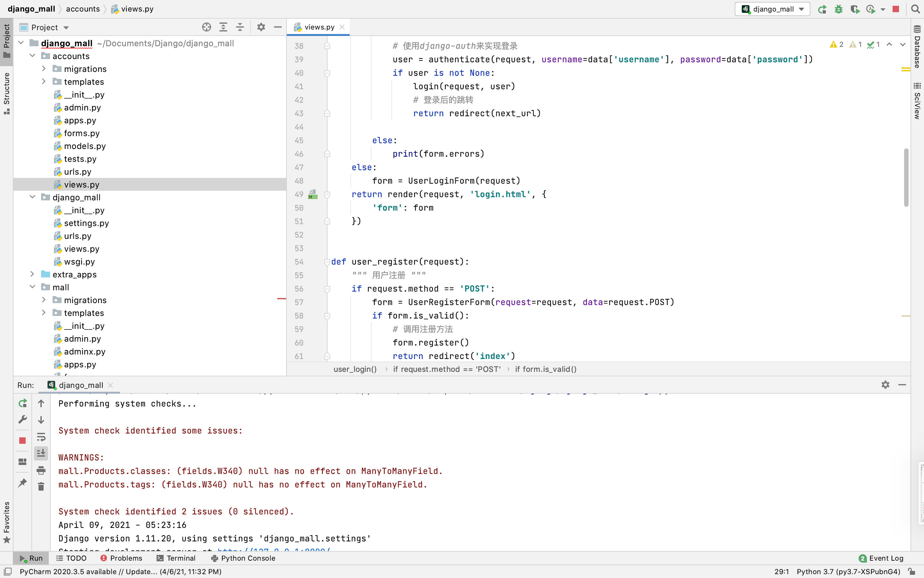Open dropdown arrow next to Profile icon
The height and width of the screenshot is (578, 924).
tap(883, 10)
